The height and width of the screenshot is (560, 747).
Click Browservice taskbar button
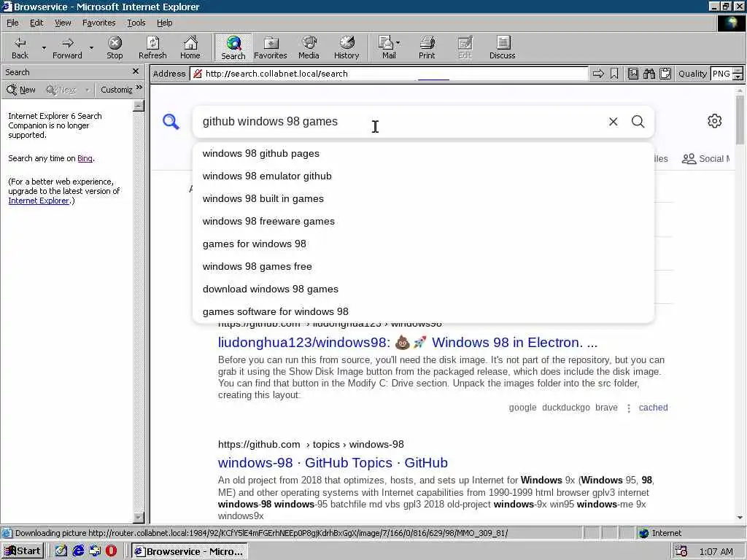click(189, 551)
